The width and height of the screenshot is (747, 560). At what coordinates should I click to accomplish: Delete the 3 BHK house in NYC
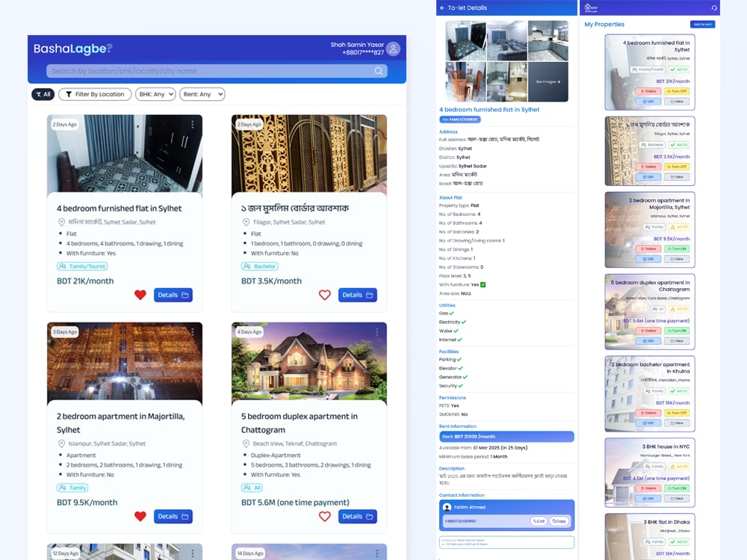(648, 488)
